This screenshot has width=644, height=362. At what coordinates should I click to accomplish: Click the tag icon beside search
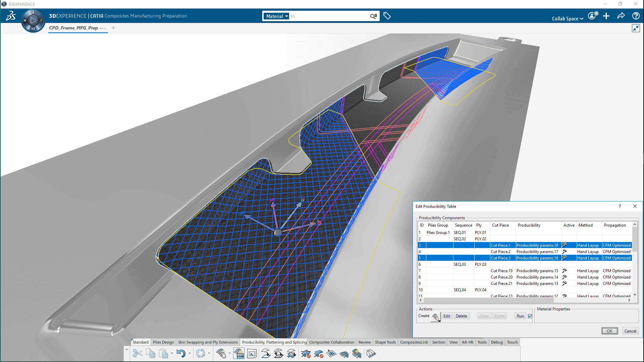[x=387, y=16]
